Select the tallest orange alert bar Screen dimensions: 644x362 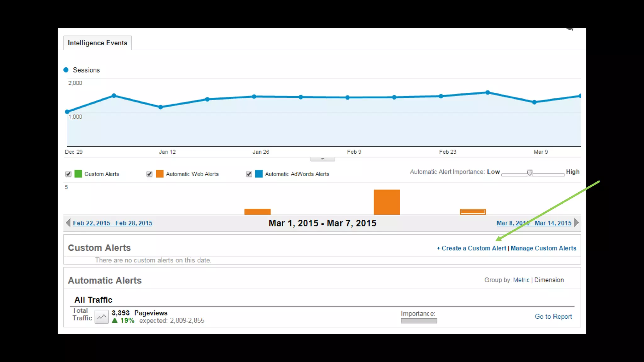click(387, 202)
